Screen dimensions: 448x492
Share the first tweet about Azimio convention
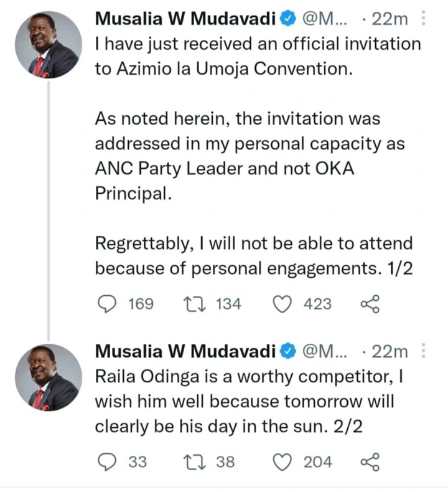370,305
